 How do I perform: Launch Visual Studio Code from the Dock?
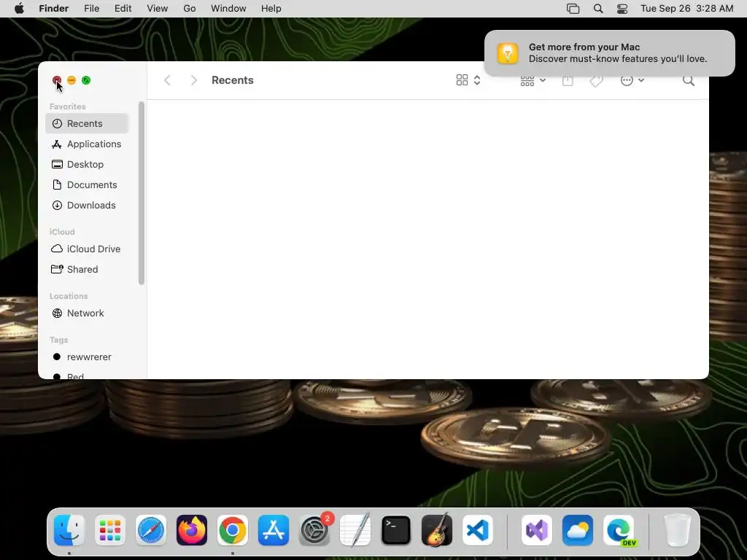click(478, 530)
